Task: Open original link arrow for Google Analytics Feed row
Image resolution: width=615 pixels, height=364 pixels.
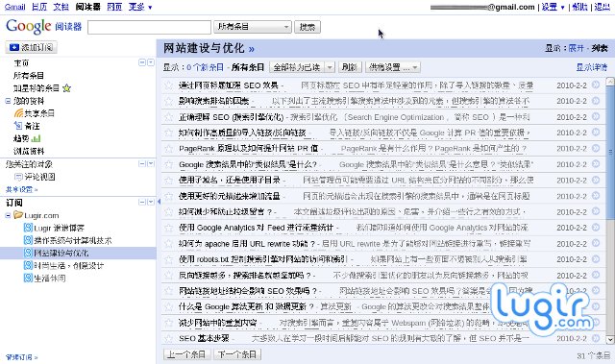Action: coord(596,228)
